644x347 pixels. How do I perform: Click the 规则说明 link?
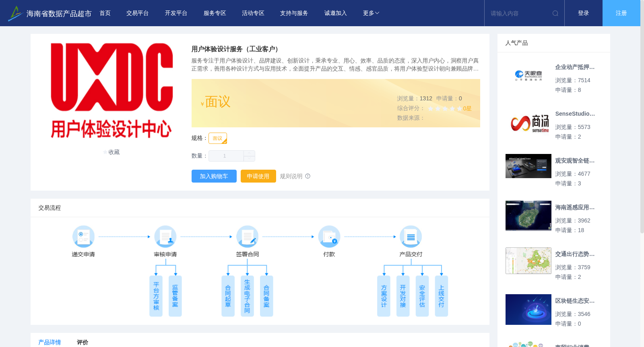[291, 176]
